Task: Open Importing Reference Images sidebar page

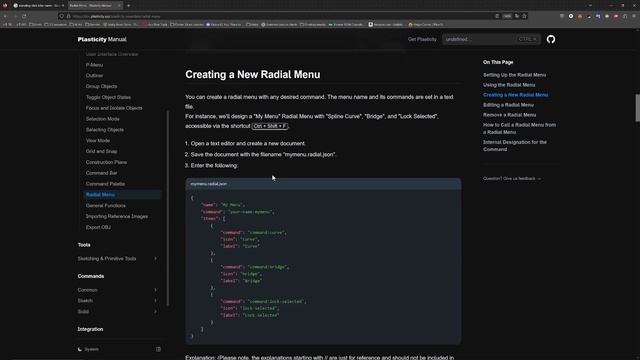Action: (x=117, y=216)
